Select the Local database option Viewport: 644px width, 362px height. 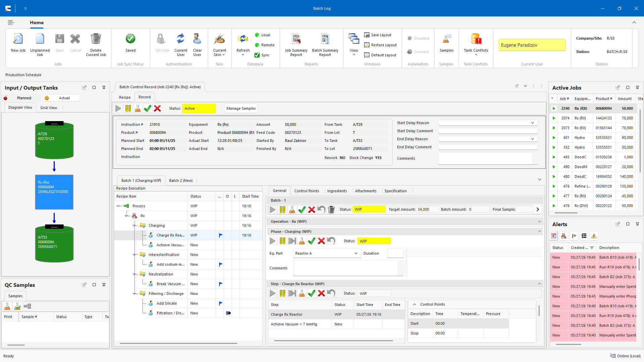[262, 35]
